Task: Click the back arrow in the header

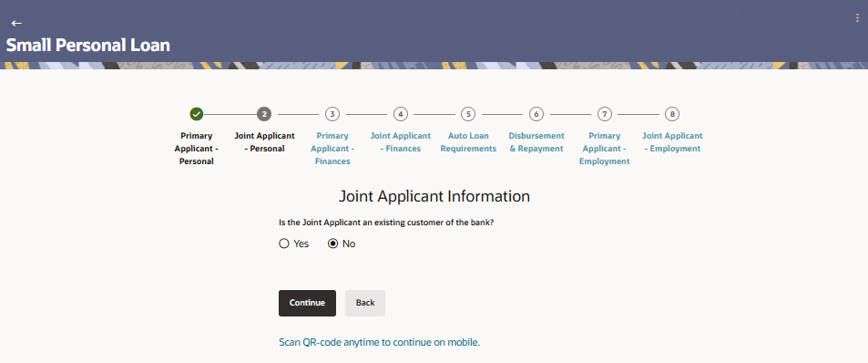Action: pos(16,23)
